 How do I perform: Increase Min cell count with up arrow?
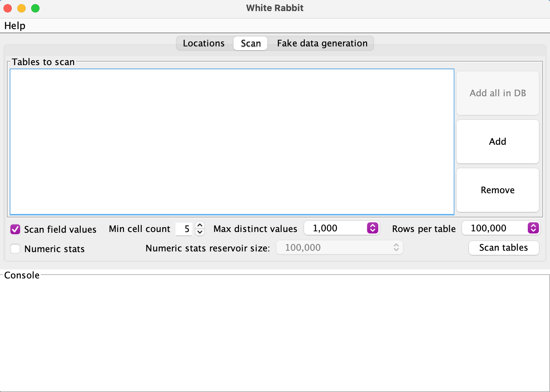coord(200,225)
